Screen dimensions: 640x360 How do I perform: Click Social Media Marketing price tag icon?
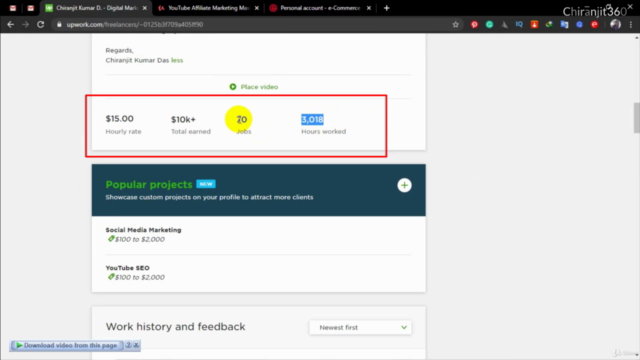point(111,239)
